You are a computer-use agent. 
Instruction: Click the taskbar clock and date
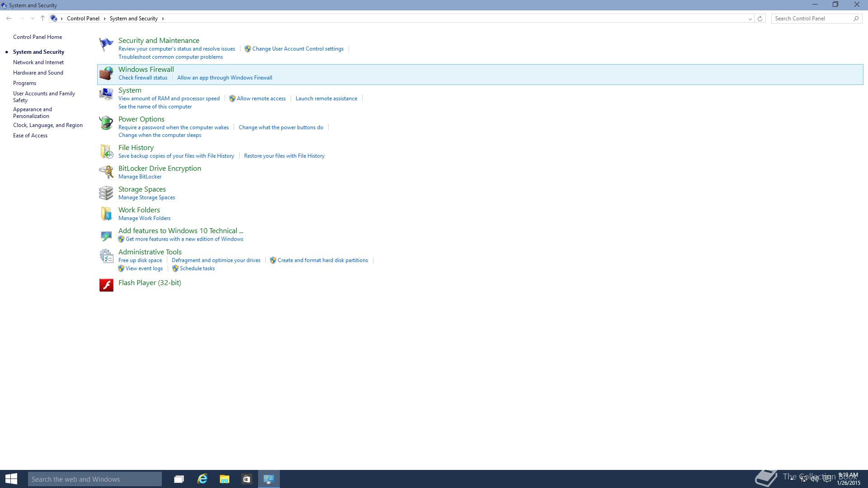click(849, 479)
